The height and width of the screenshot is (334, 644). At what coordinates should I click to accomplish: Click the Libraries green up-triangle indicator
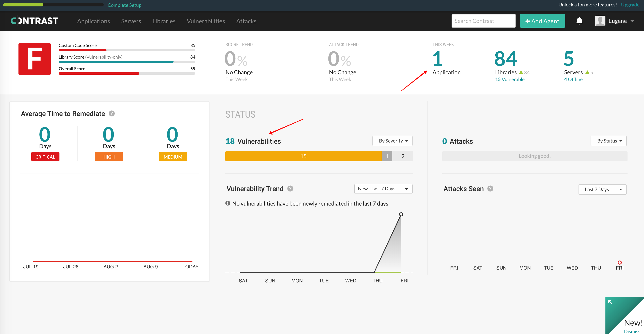pos(521,72)
